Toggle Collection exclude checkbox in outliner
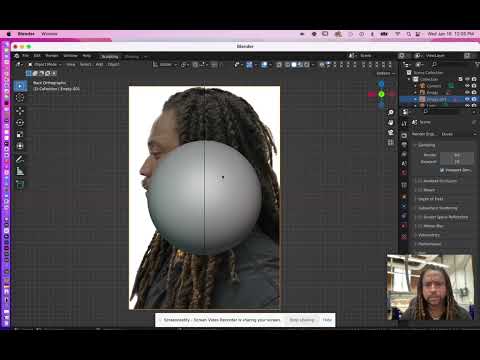Screen dimensions: 480x360 460,79
